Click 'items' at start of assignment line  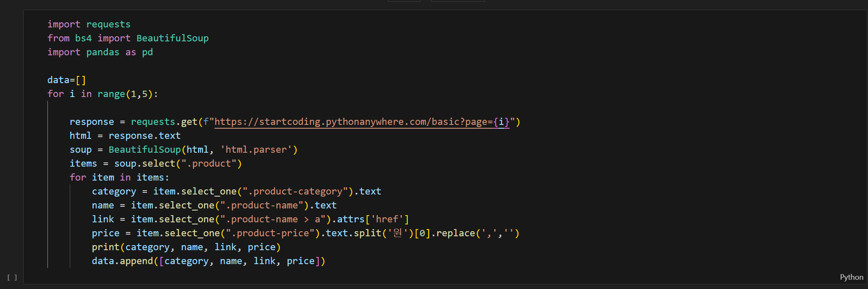point(83,164)
